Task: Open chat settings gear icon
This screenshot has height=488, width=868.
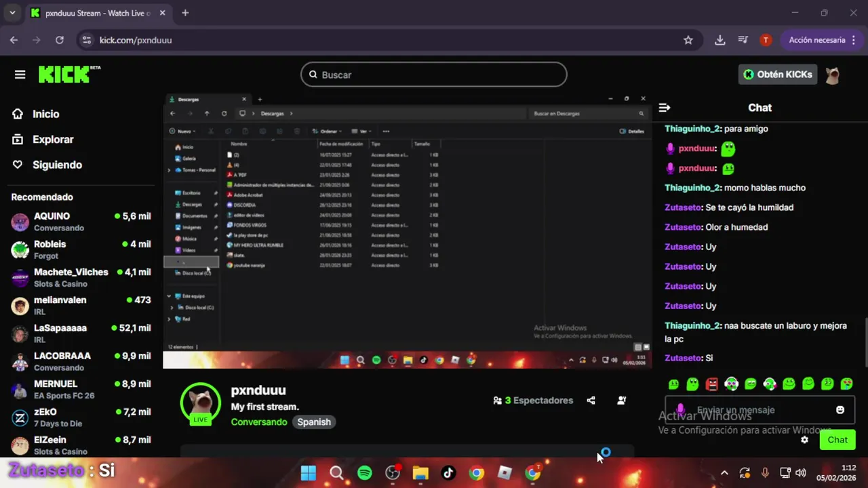Action: tap(804, 440)
